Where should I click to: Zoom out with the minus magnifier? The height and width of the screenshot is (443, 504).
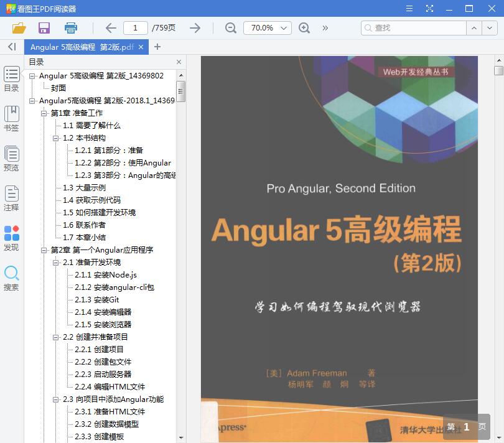230,28
